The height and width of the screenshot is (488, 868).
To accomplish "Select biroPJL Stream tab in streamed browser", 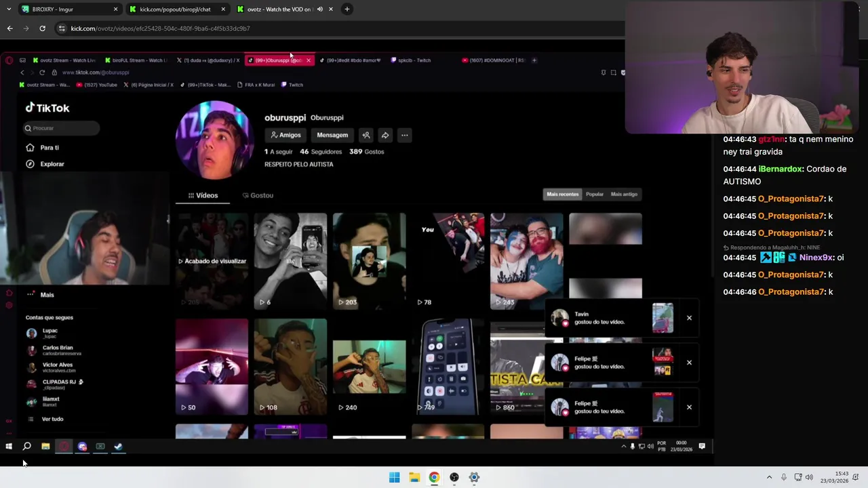I will (x=136, y=60).
